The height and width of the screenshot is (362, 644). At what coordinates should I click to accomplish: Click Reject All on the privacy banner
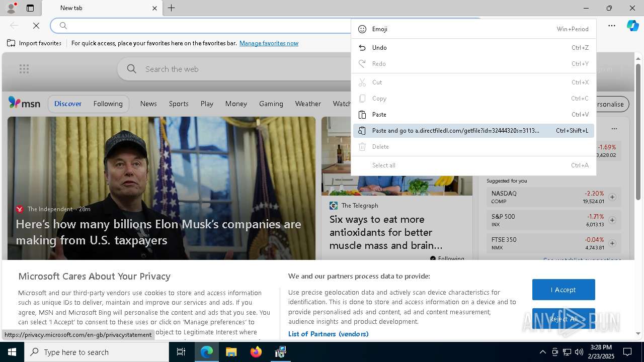coord(563,319)
